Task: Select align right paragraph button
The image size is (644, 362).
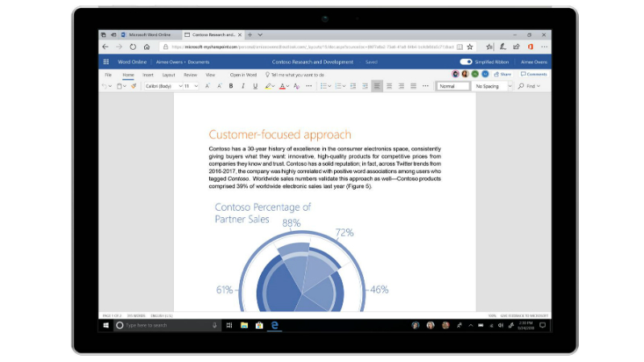Action: pos(401,86)
